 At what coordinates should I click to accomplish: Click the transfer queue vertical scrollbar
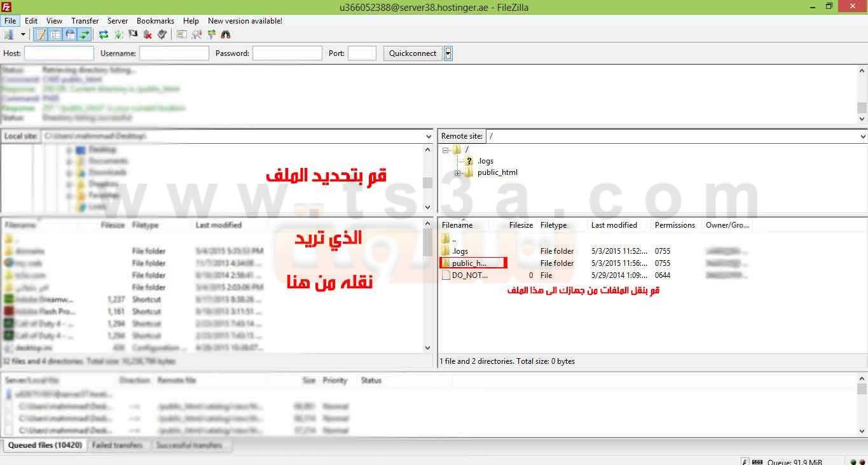[862, 405]
